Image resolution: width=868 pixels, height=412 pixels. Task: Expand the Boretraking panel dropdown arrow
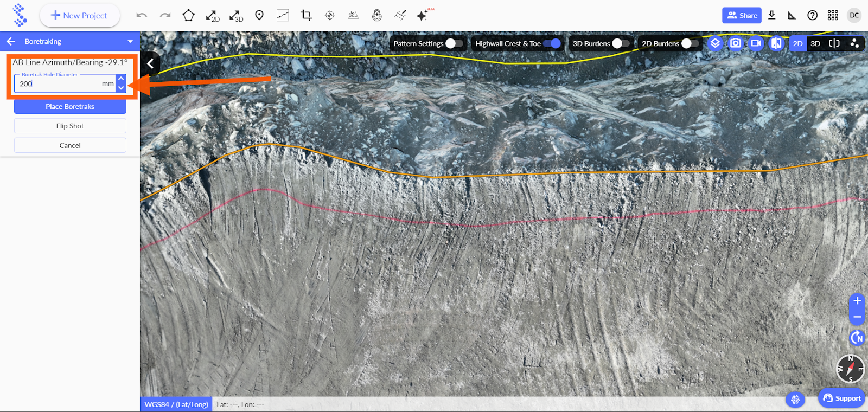pyautogui.click(x=130, y=42)
